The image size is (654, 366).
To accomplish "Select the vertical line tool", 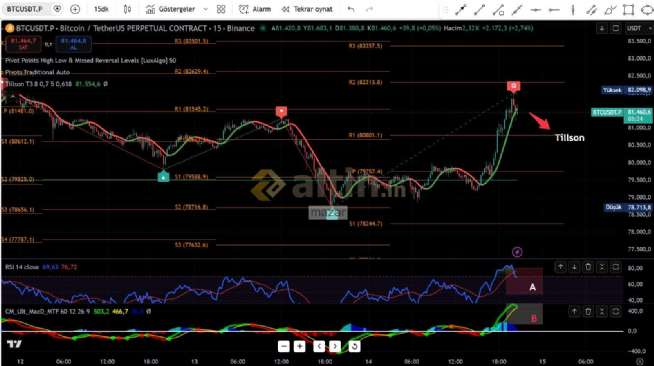I will point(573,10).
